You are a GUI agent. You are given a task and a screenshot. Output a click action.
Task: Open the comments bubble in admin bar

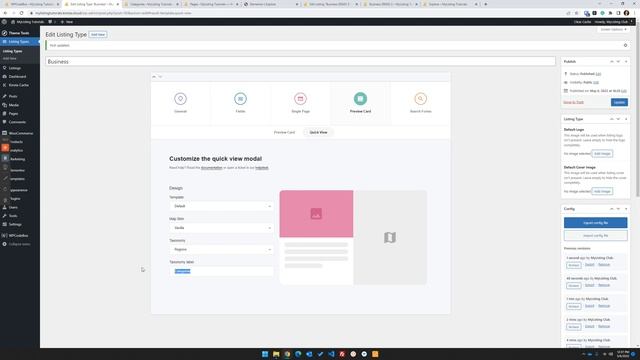click(x=51, y=22)
